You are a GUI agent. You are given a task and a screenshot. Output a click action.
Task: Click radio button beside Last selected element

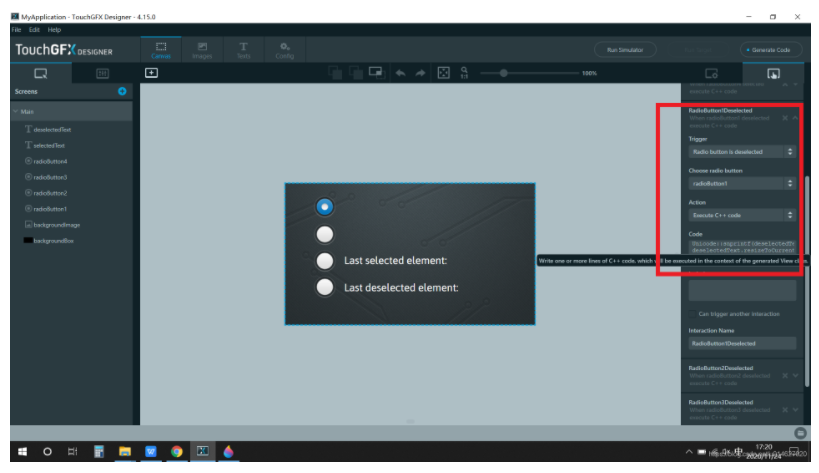coord(324,261)
